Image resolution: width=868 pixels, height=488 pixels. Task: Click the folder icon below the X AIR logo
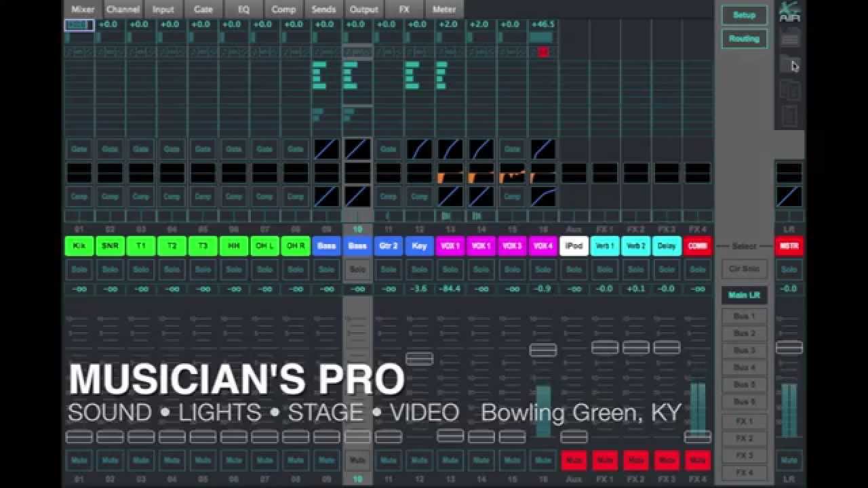point(789,64)
